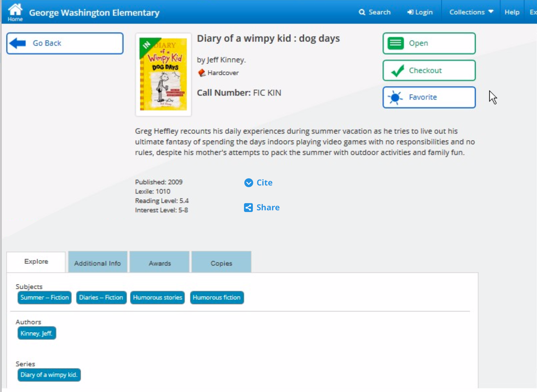Click the book title 'Diary of a wimpy kid : dog days'

268,38
